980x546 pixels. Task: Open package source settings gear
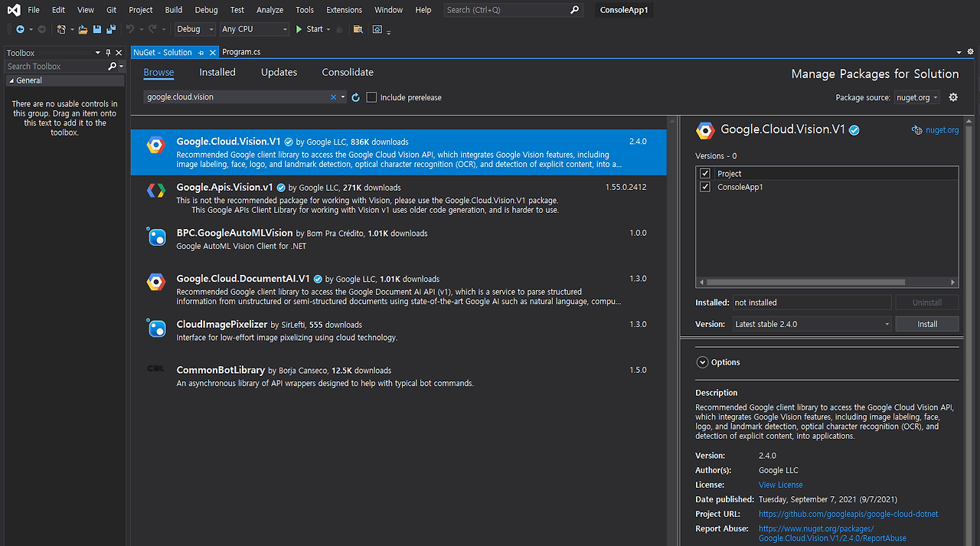(x=953, y=97)
